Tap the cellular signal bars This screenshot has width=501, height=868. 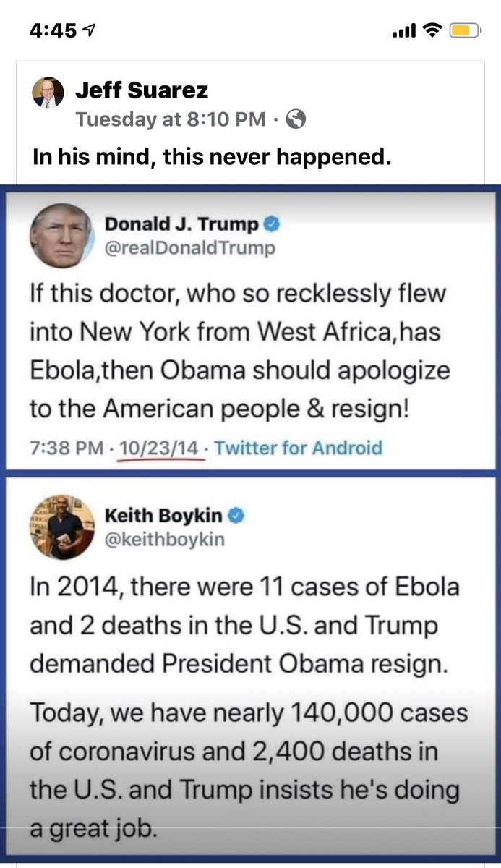pos(403,31)
